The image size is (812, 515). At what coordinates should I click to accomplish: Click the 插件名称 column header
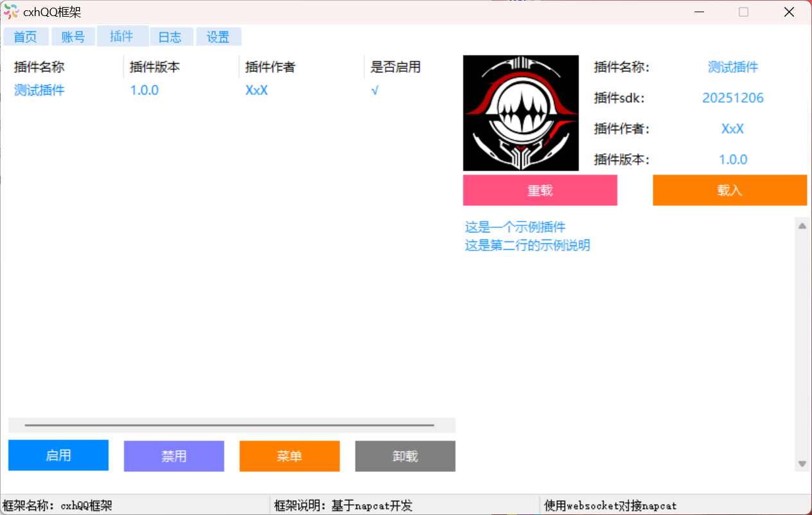tap(40, 67)
